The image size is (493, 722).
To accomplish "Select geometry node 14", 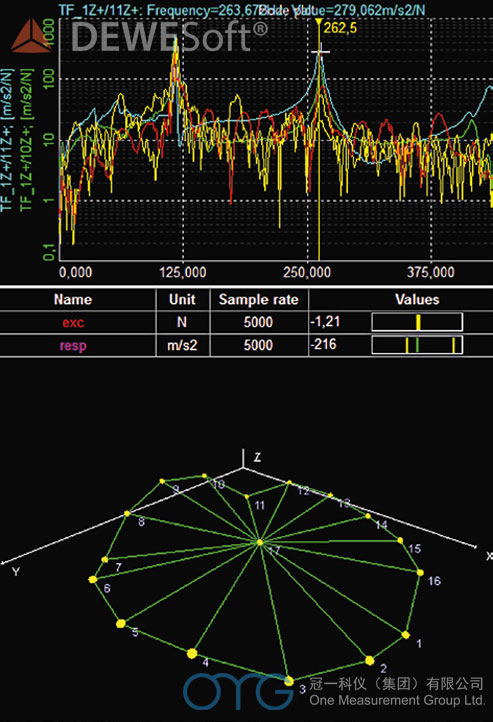I will (x=368, y=516).
